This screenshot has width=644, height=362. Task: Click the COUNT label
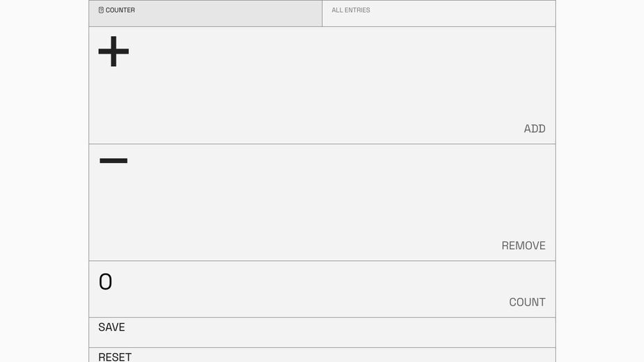(x=527, y=302)
